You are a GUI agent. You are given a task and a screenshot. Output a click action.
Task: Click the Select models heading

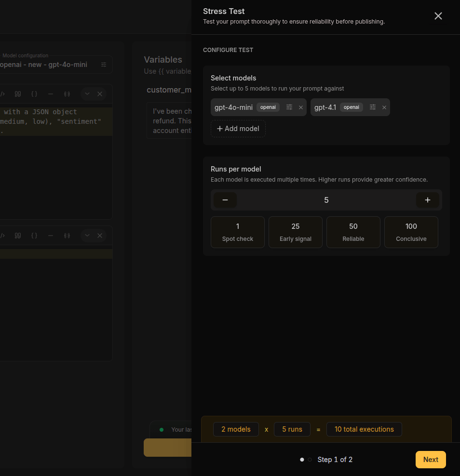(x=233, y=78)
